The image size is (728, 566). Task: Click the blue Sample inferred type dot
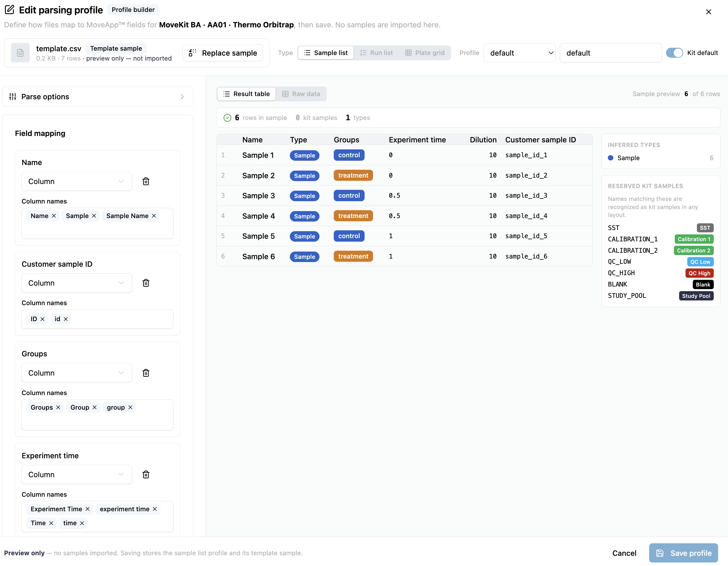coord(611,158)
